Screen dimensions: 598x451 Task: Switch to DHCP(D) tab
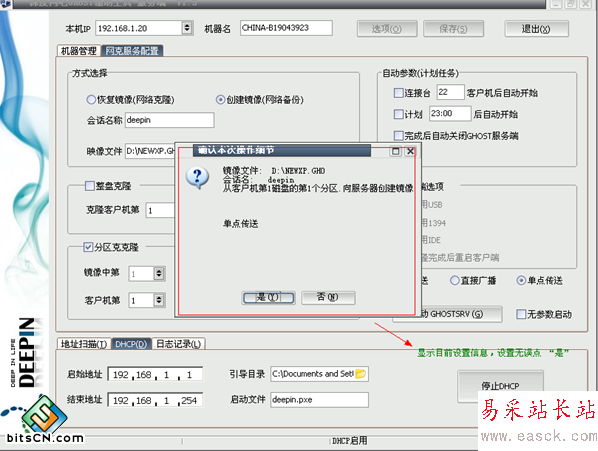coord(131,344)
